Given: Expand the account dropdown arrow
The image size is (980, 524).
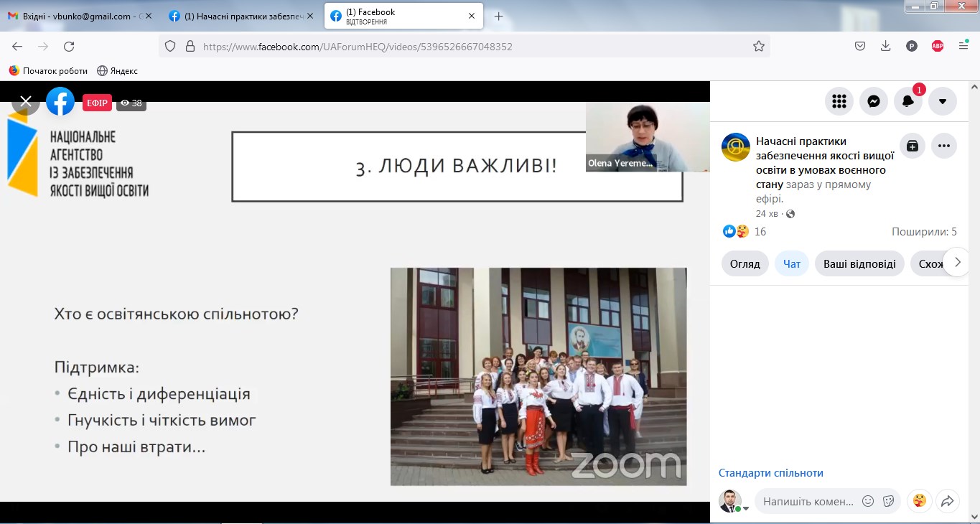Looking at the screenshot, I should point(943,101).
